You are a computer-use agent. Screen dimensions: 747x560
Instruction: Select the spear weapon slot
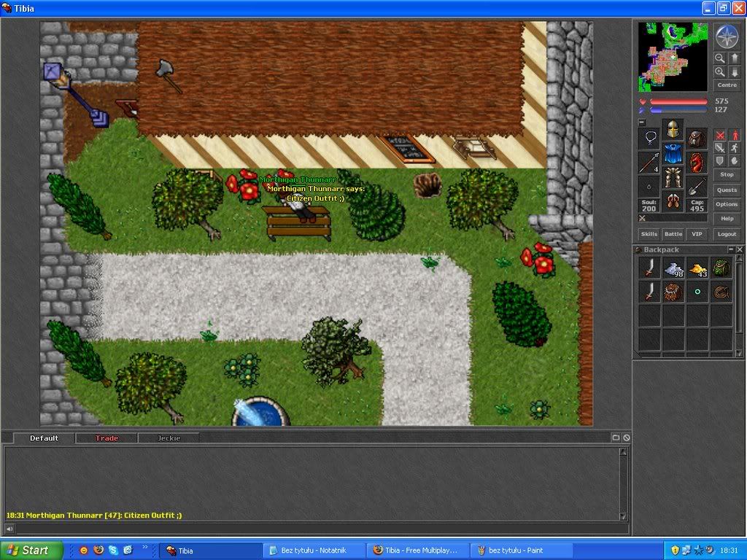click(649, 163)
